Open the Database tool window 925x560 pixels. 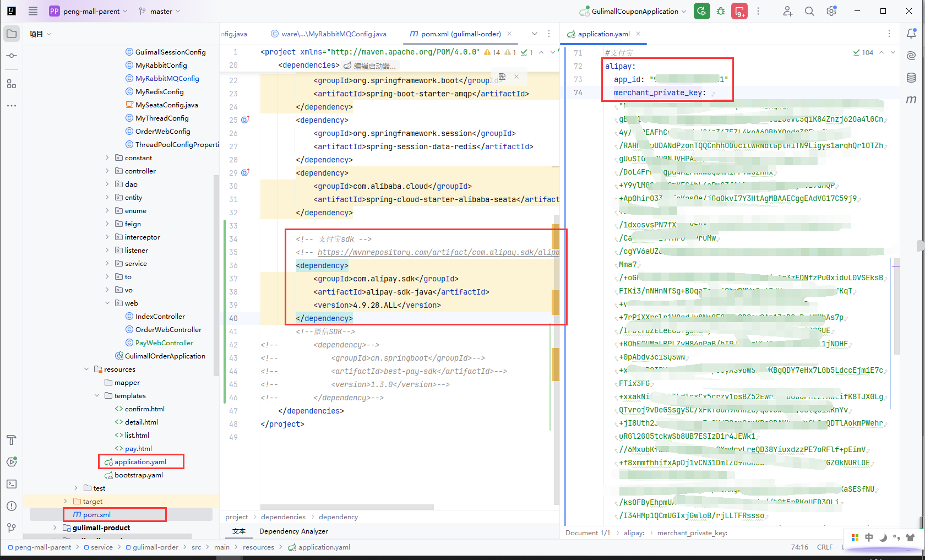coord(911,78)
